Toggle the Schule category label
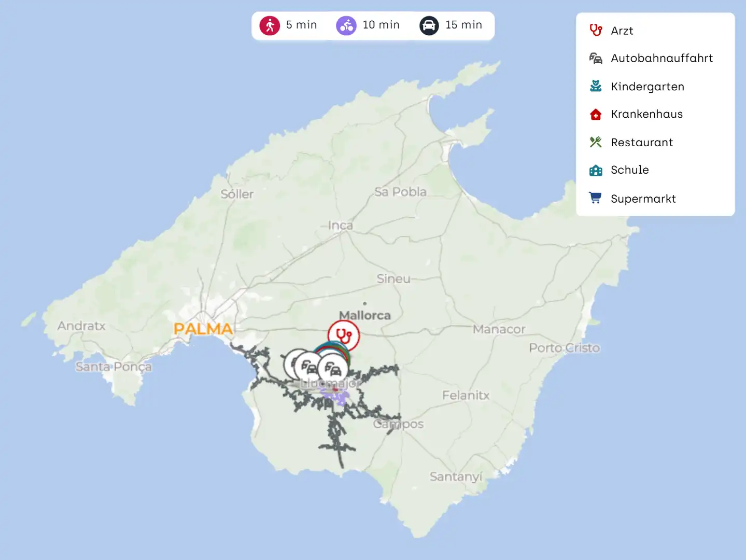Screen dimensions: 746x560 (630, 170)
